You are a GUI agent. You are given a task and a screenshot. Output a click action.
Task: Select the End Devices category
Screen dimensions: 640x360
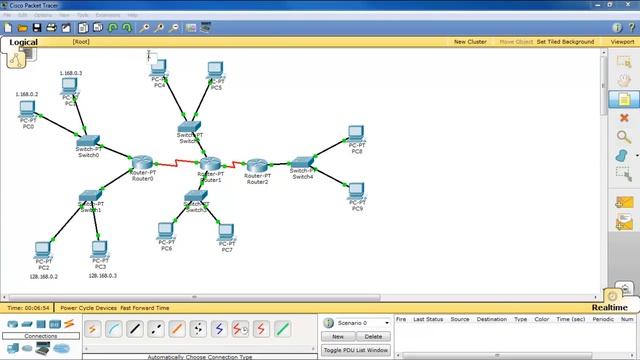[13, 349]
